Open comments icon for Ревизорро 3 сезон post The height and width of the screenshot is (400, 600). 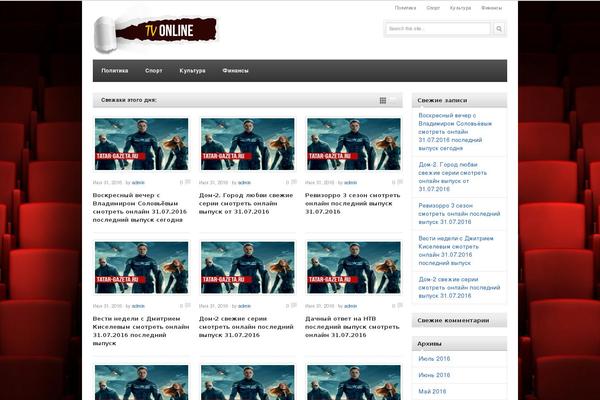(400, 182)
